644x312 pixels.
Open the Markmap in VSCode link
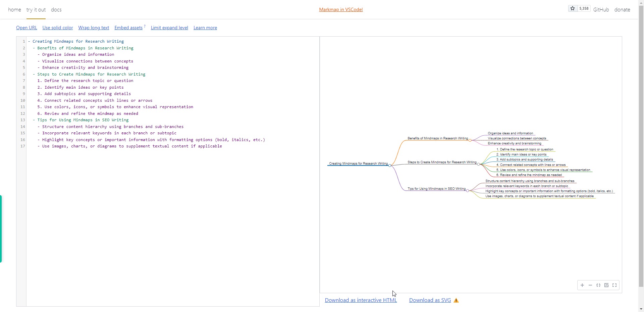(341, 10)
